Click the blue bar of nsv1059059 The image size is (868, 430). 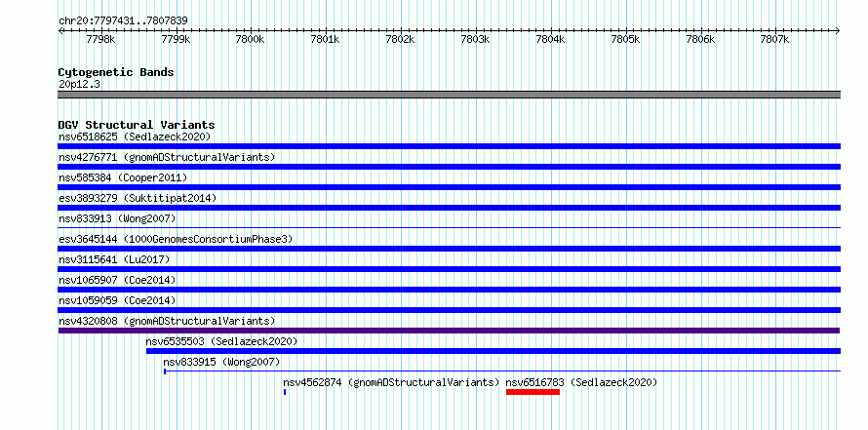(x=449, y=310)
